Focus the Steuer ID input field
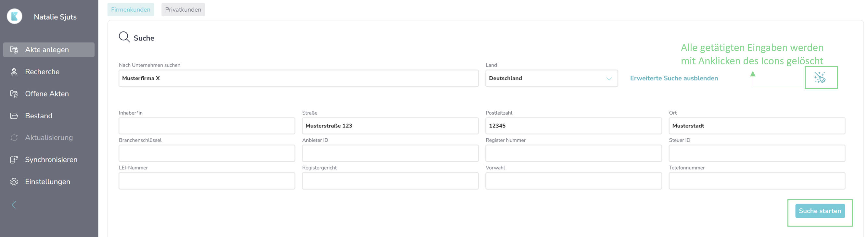The image size is (868, 237). (x=757, y=154)
